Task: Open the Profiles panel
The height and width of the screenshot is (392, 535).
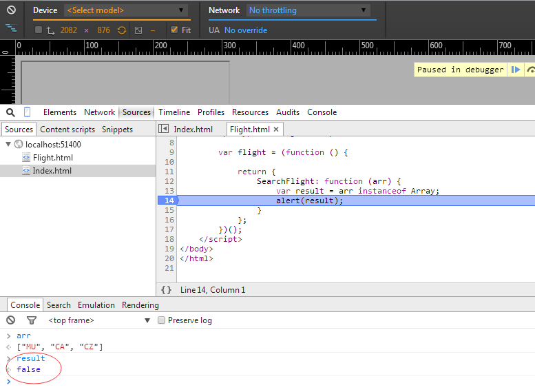Action: point(211,112)
